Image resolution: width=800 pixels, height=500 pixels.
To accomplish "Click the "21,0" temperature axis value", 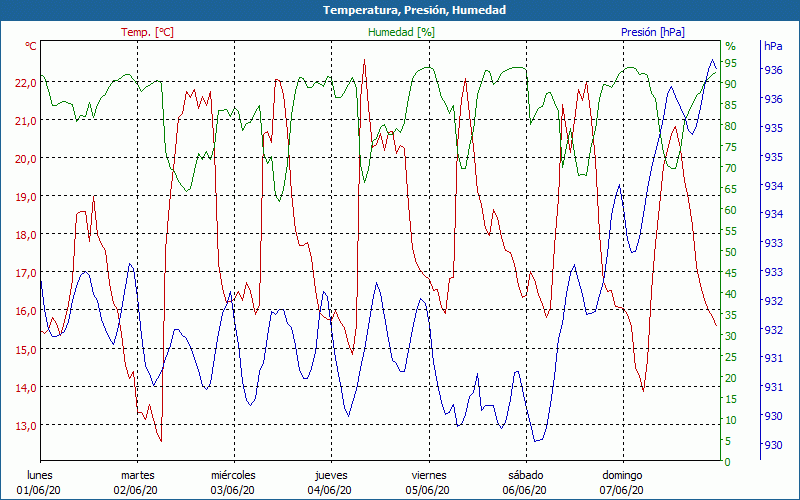I will click(x=26, y=121).
